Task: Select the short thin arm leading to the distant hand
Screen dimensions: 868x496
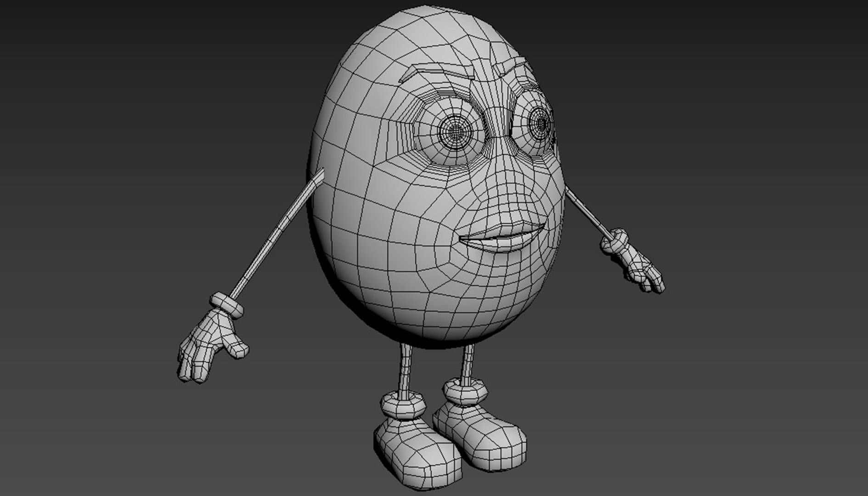Action: [589, 212]
